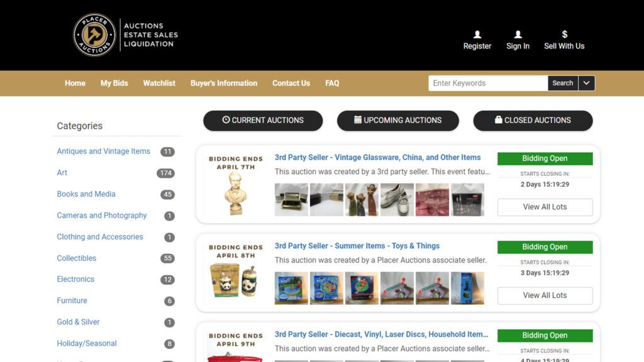Show Current Auctions
The width and height of the screenshot is (644, 362).
pyautogui.click(x=263, y=120)
